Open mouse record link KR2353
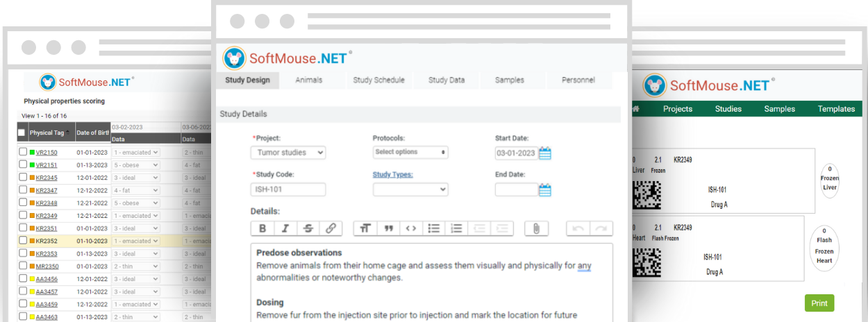The width and height of the screenshot is (868, 322). pos(47,253)
